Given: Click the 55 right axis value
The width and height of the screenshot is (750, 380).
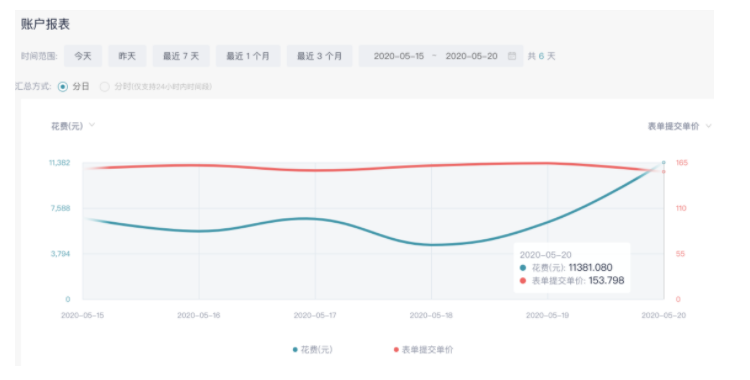Looking at the screenshot, I should (680, 254).
